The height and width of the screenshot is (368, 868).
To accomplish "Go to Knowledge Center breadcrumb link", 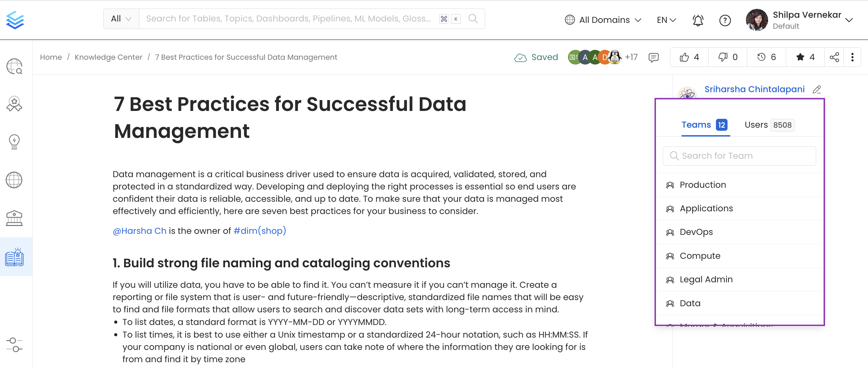I will click(x=108, y=57).
